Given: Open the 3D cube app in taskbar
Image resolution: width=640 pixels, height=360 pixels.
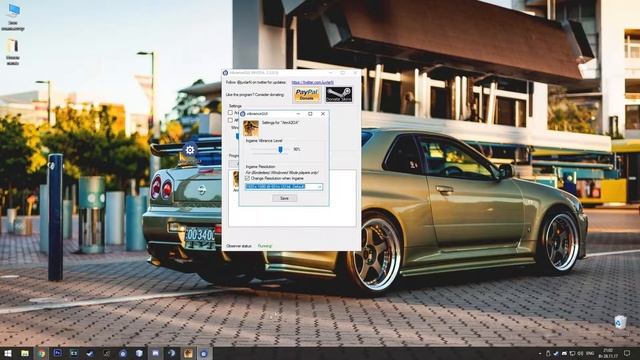Looking at the screenshot, I should [139, 353].
